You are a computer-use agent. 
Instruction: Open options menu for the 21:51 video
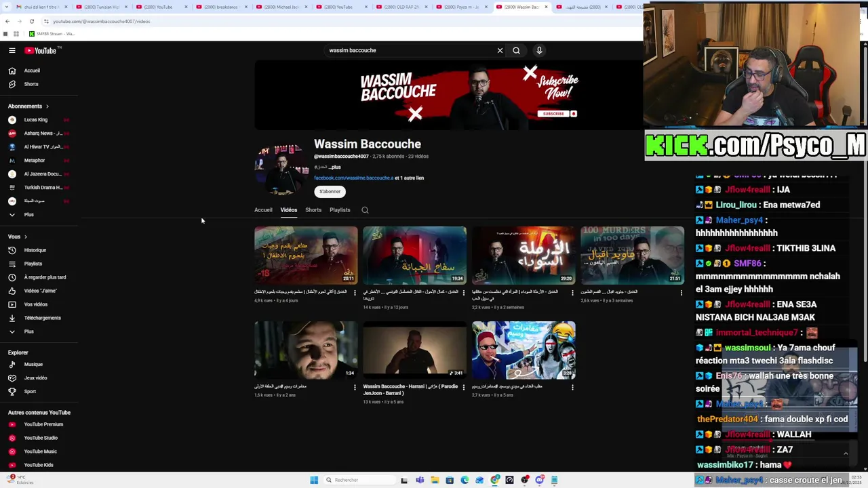pos(682,293)
